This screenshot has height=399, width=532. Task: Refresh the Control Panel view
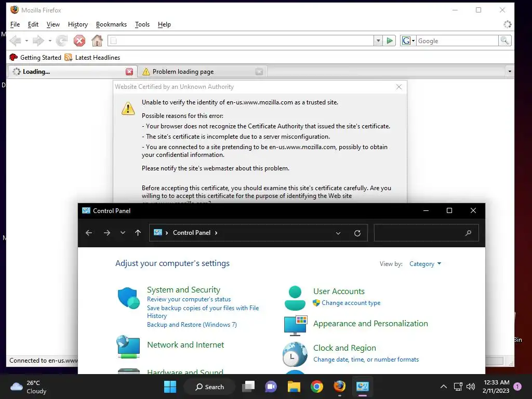(x=357, y=233)
